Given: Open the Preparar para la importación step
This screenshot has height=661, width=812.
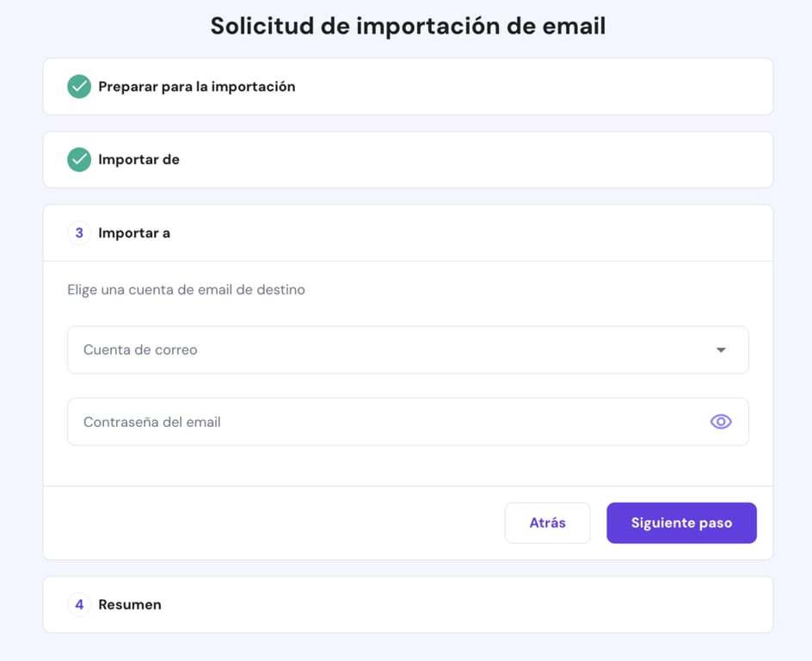Looking at the screenshot, I should [195, 86].
